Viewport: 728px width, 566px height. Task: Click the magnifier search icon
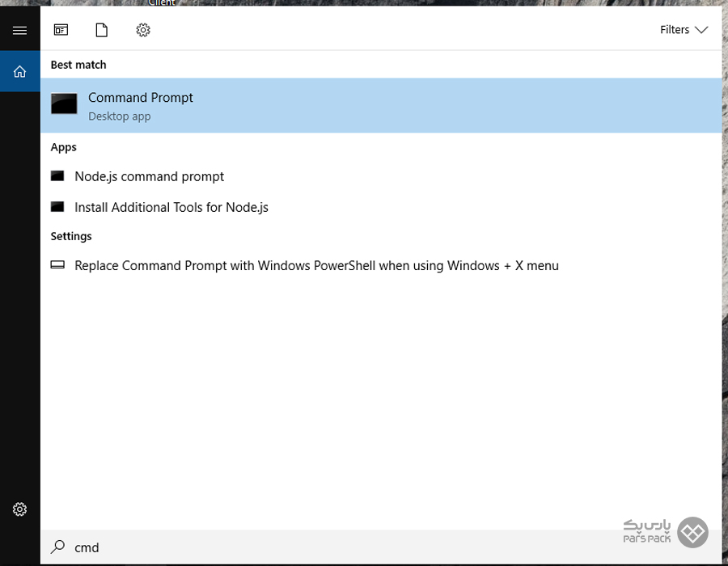point(57,547)
